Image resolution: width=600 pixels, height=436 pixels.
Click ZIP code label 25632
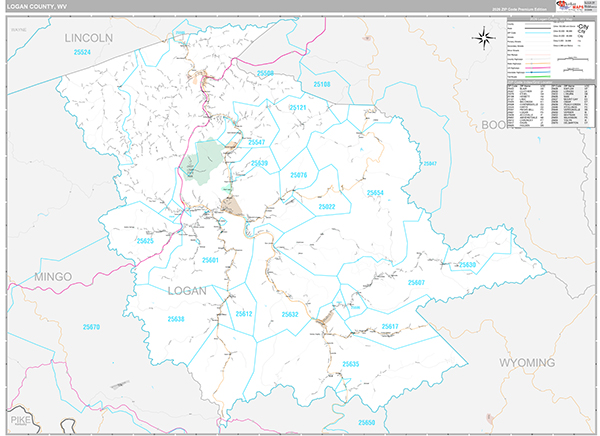(290, 314)
